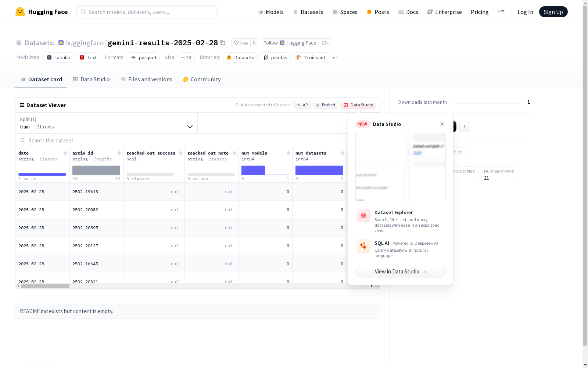Open the Datasets library tag
588x368 pixels.
(240, 57)
